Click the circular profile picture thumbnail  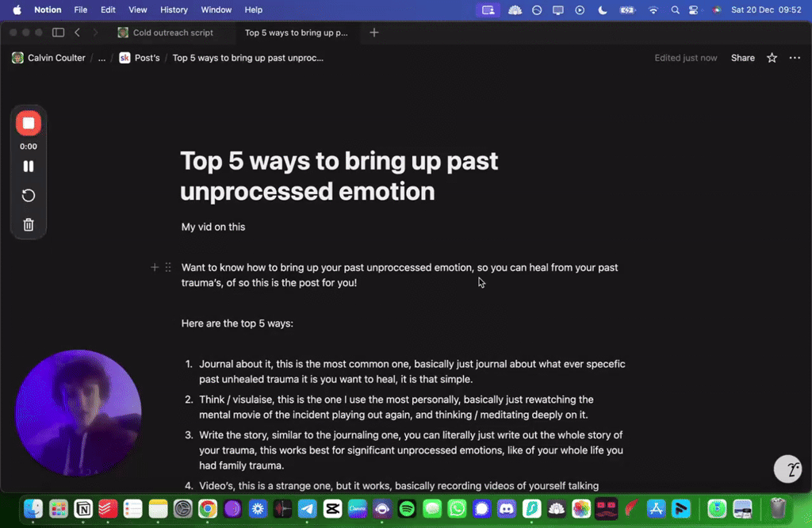coord(78,411)
